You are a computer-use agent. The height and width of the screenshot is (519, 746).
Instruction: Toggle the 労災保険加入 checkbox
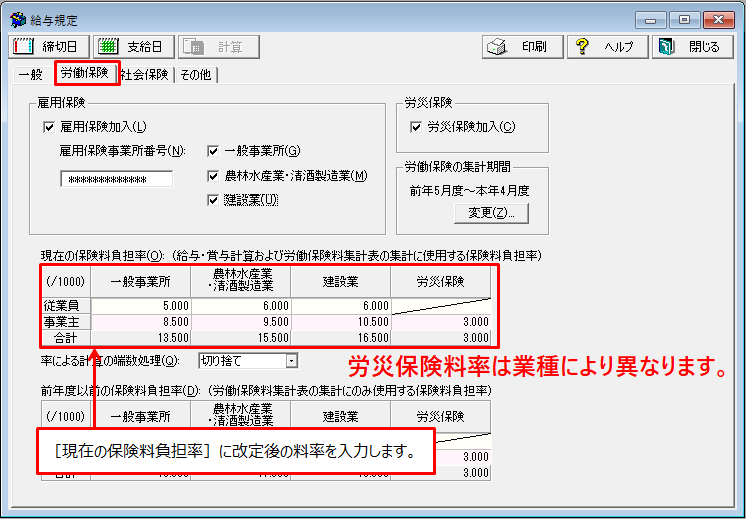coord(416,127)
